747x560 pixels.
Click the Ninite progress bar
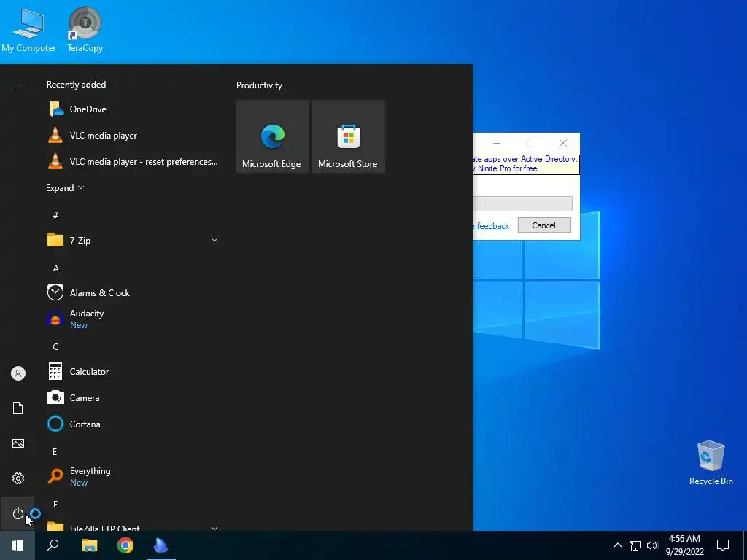coord(522,204)
